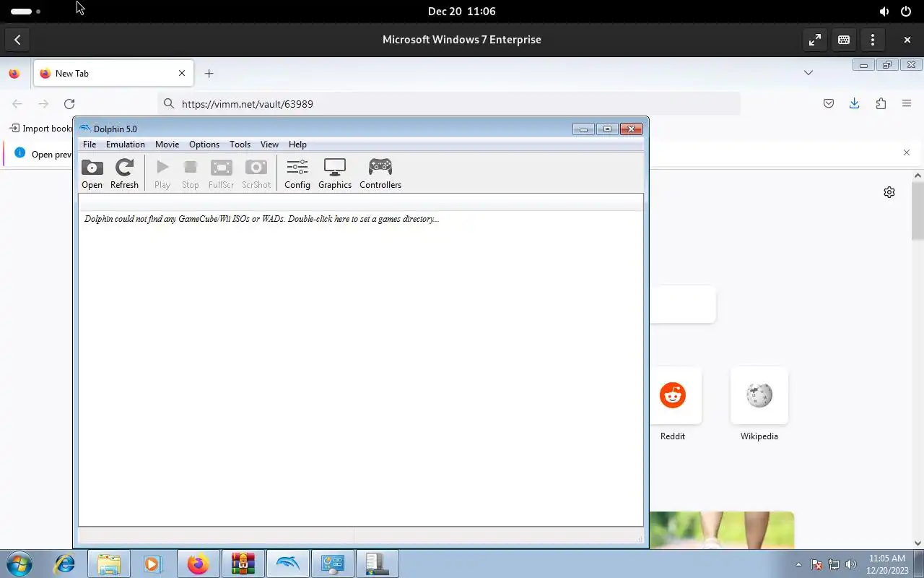Switch to Dolphin in the taskbar
The height and width of the screenshot is (578, 924).
click(x=287, y=564)
